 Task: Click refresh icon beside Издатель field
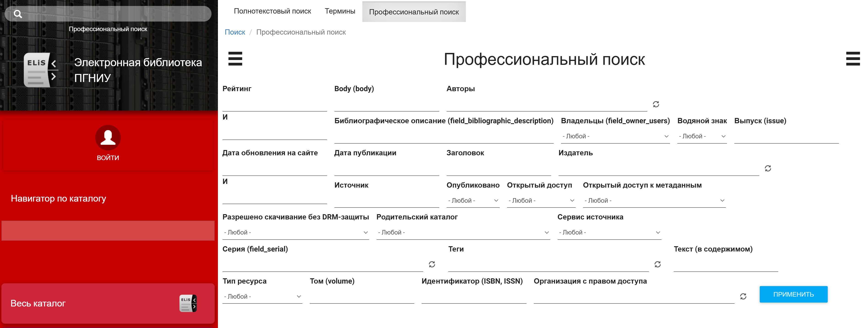point(768,168)
